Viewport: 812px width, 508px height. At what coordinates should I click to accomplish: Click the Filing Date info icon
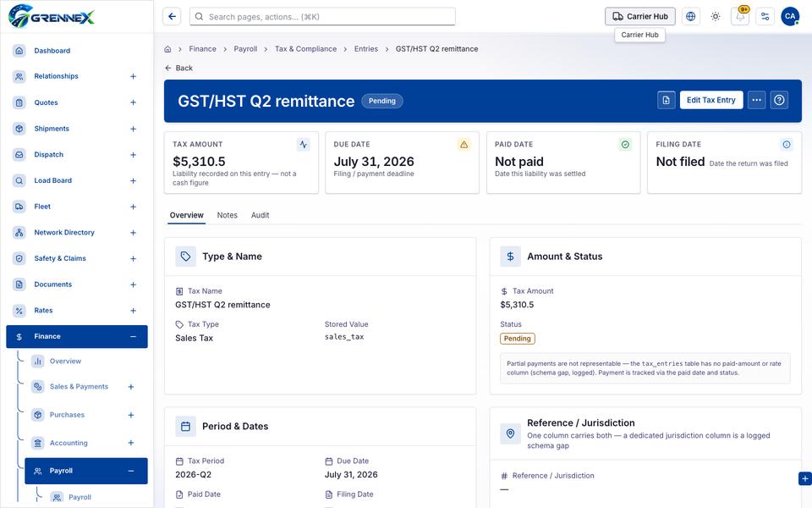786,145
